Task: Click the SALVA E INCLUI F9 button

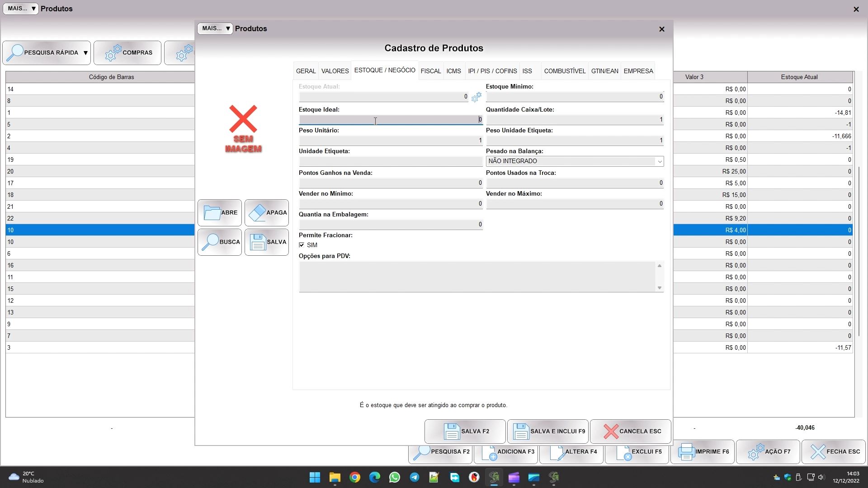Action: tap(547, 431)
